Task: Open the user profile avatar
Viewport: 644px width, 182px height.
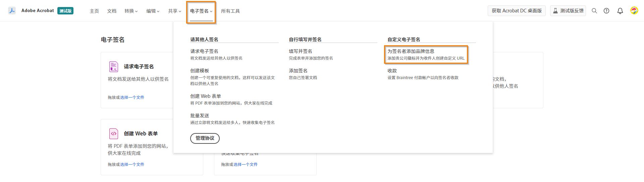Action: (x=634, y=11)
